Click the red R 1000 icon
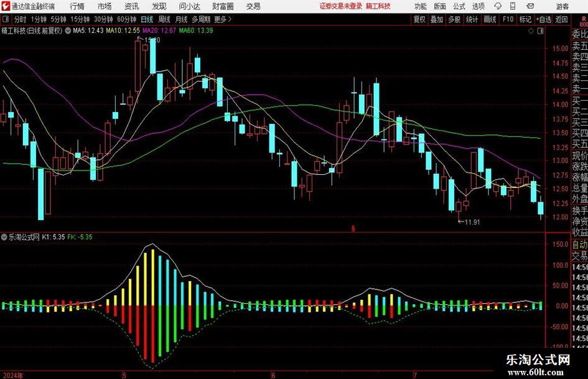This screenshot has width=588, height=379. (x=584, y=21)
